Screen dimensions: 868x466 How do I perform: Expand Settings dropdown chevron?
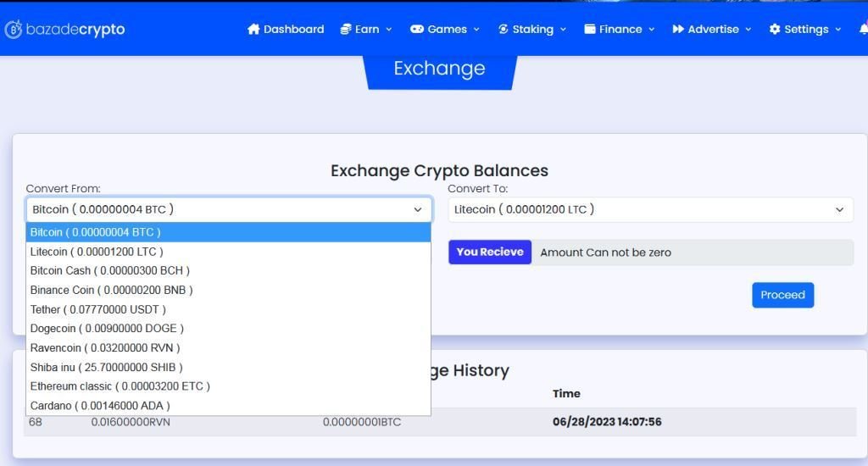tap(838, 30)
